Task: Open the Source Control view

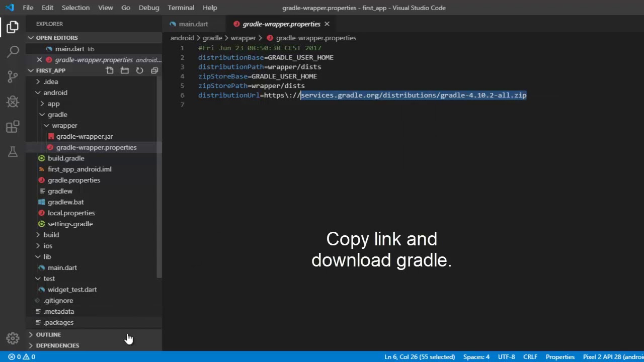Action: 13,76
